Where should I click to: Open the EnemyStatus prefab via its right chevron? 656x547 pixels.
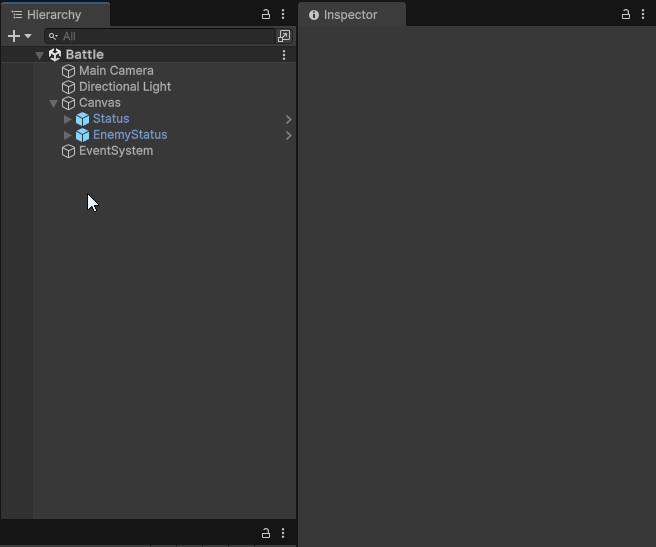click(288, 135)
